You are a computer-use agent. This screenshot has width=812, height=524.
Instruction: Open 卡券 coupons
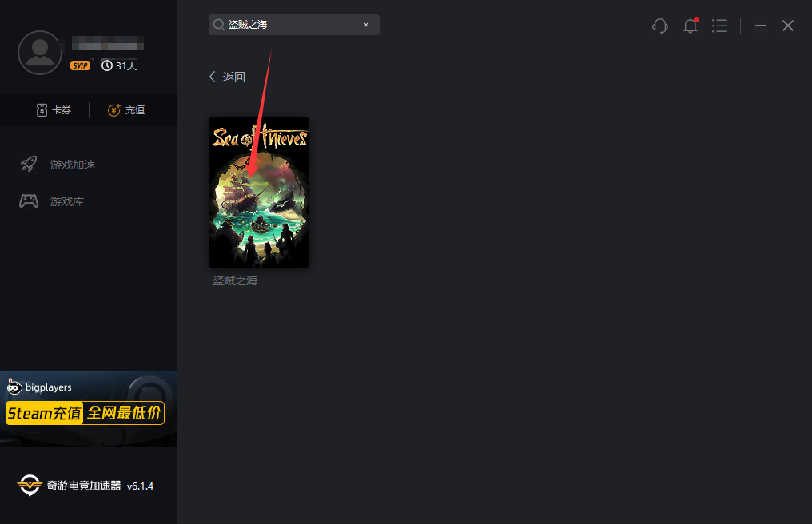pos(54,109)
